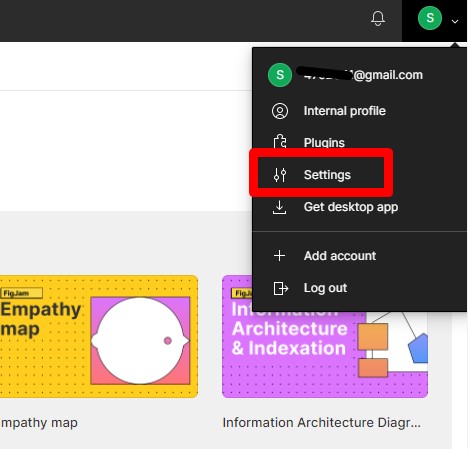The height and width of the screenshot is (449, 468).
Task: Collapse the account menu chevron
Action: click(x=455, y=22)
